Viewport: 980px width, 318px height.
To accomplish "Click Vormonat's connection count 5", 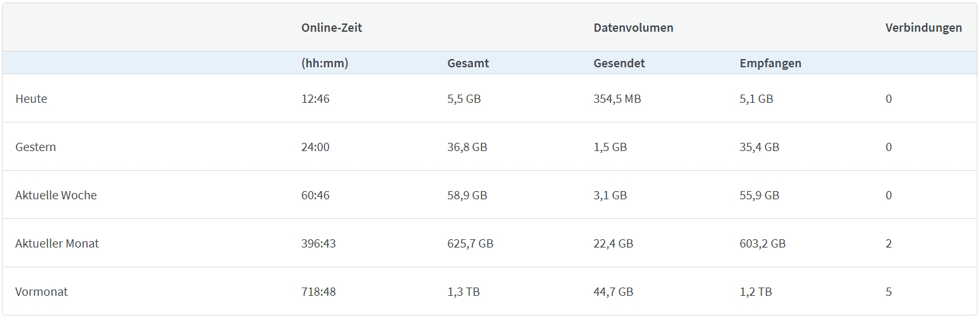I will [x=889, y=292].
